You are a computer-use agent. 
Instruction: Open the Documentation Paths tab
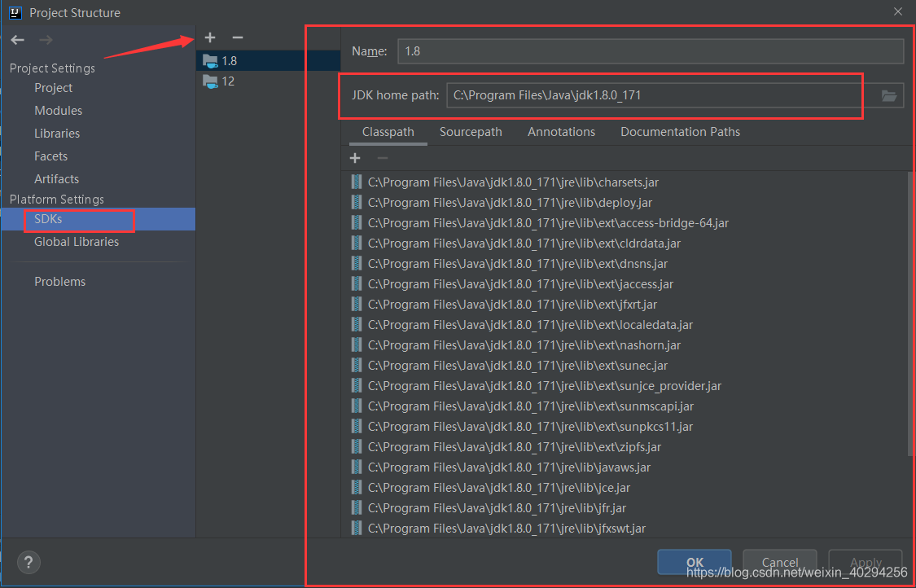coord(680,131)
